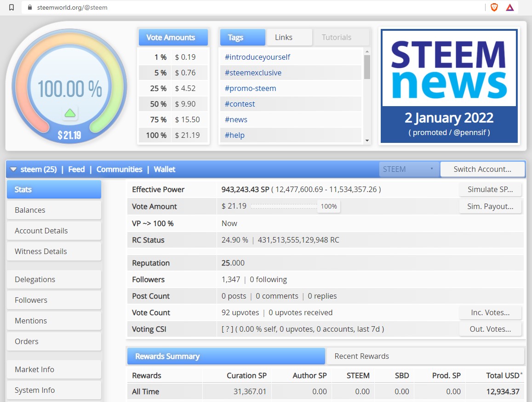
Task: Open the Communities link
Action: tap(119, 169)
